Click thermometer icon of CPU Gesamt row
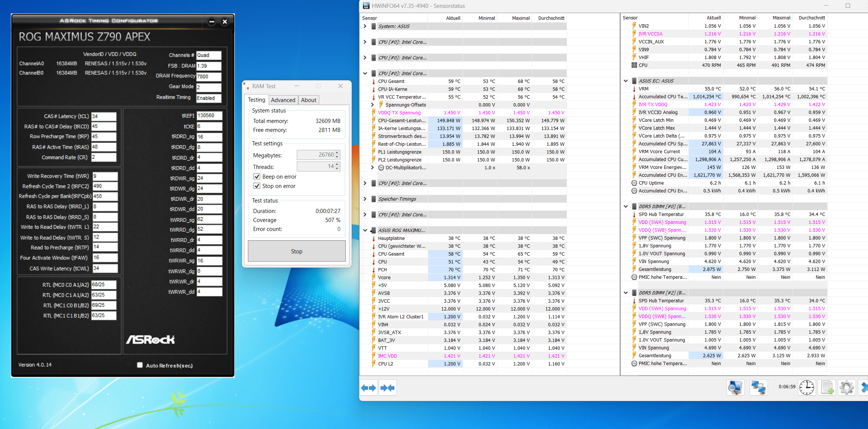This screenshot has height=429, width=868. [374, 81]
